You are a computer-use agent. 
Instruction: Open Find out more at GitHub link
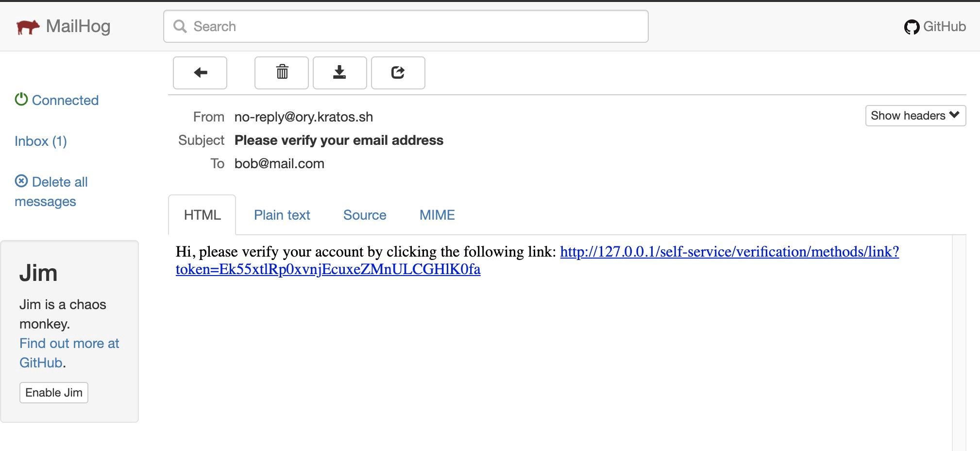pos(69,353)
